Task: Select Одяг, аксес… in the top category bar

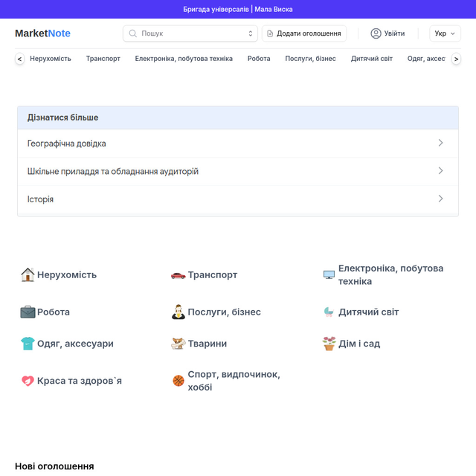Action: pos(426,59)
